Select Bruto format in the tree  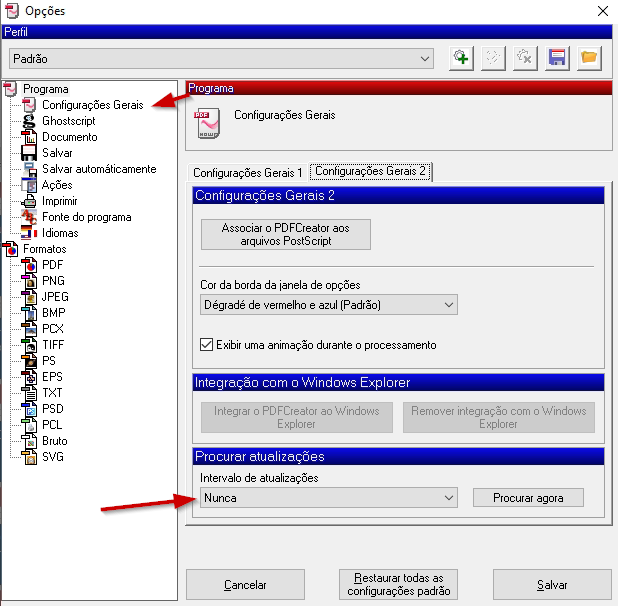point(55,441)
